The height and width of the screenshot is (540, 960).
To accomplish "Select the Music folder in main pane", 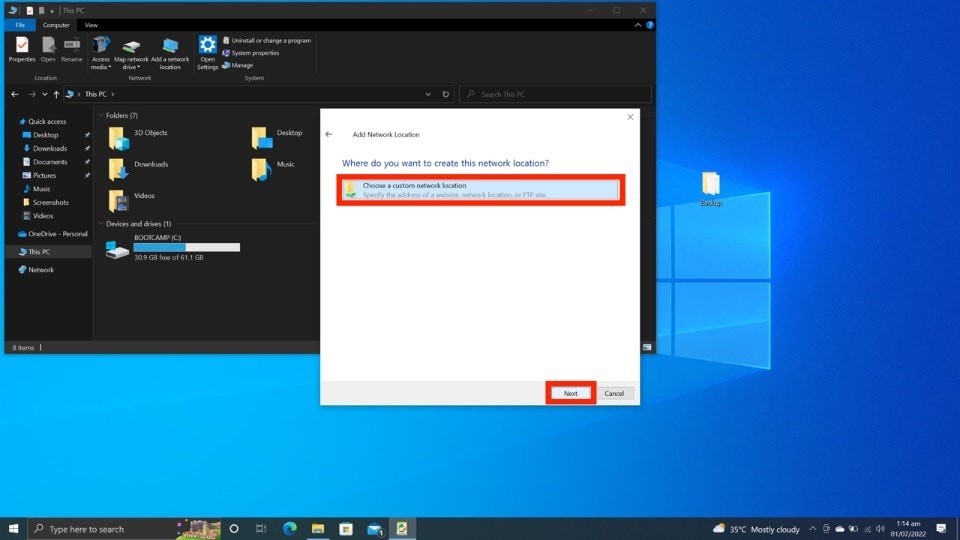I will point(273,170).
